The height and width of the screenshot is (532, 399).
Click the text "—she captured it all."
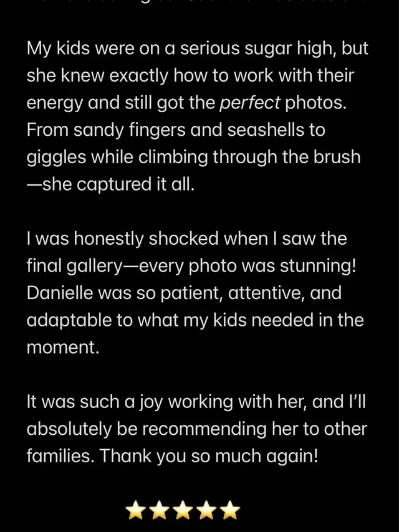pos(111,184)
